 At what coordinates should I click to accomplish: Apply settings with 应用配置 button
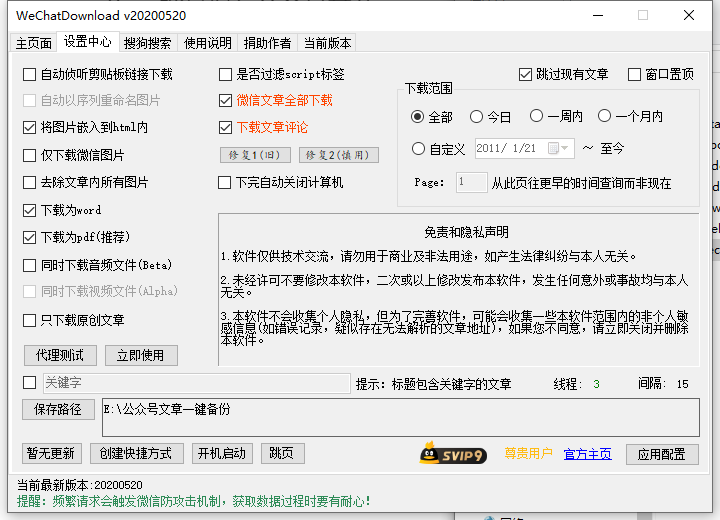[x=662, y=454]
